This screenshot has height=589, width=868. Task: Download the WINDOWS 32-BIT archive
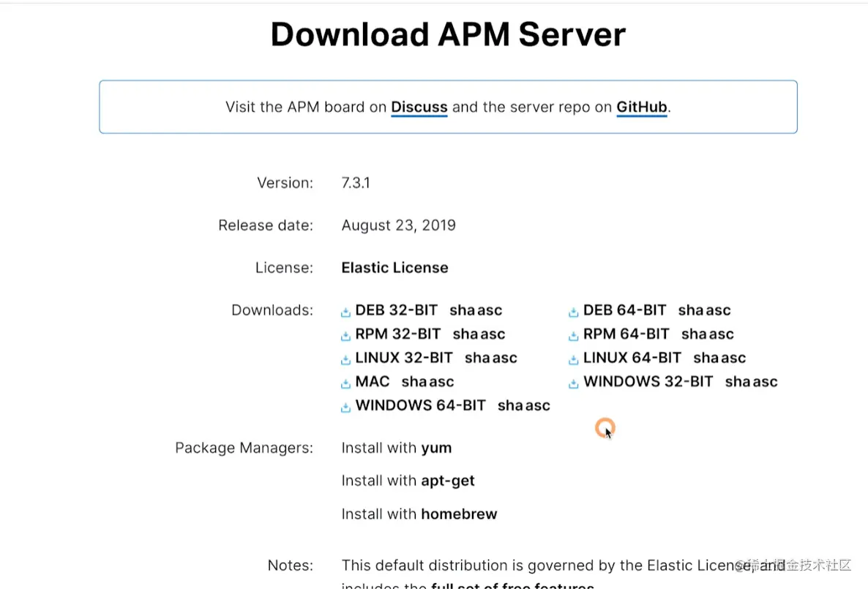tap(648, 381)
